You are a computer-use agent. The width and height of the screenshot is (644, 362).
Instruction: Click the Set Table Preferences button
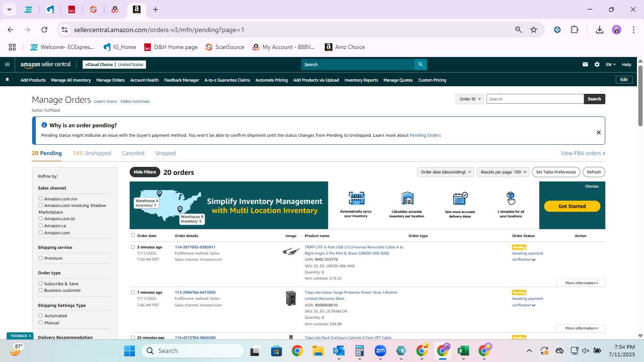(x=556, y=172)
